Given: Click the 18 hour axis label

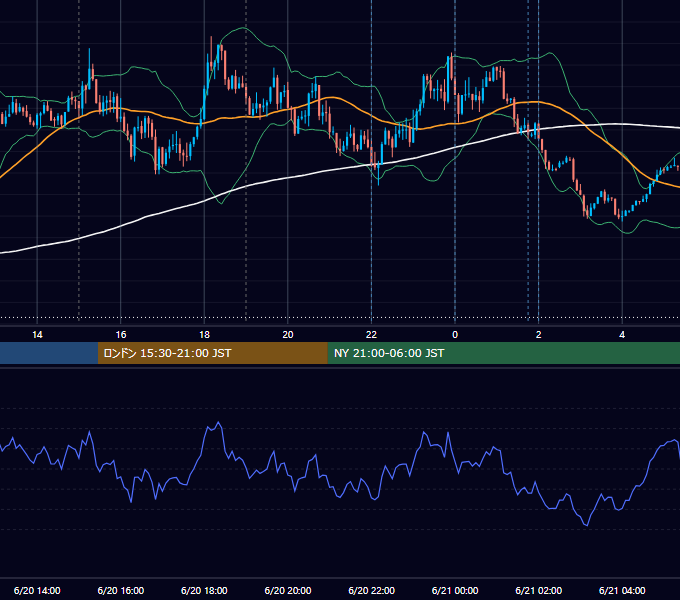Looking at the screenshot, I should pyautogui.click(x=204, y=335).
